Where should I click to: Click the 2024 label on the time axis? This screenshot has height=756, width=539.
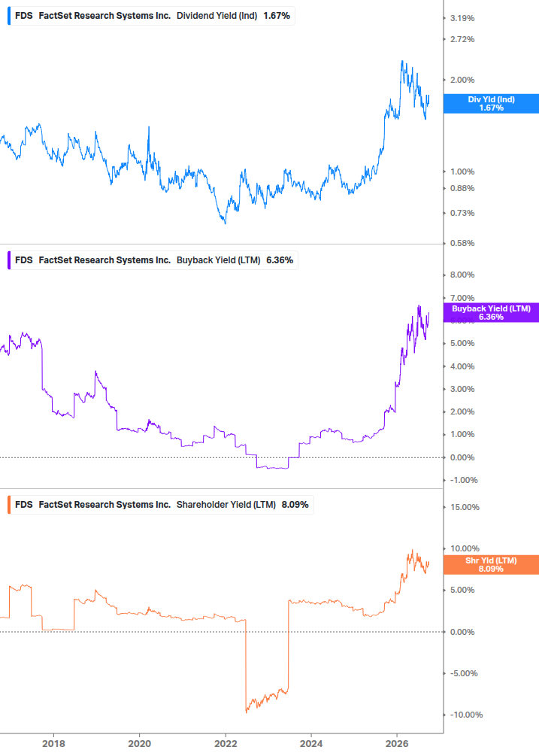coord(311,744)
